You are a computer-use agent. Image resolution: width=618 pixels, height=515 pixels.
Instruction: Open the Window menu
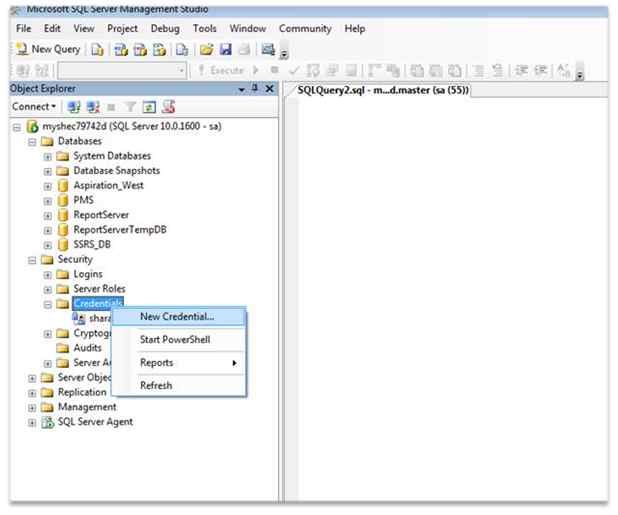tap(248, 29)
